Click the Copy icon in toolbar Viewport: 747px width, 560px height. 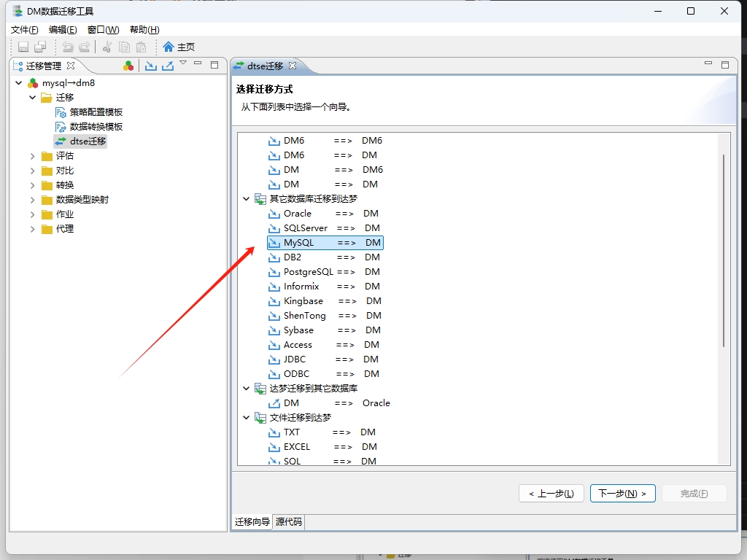point(124,47)
